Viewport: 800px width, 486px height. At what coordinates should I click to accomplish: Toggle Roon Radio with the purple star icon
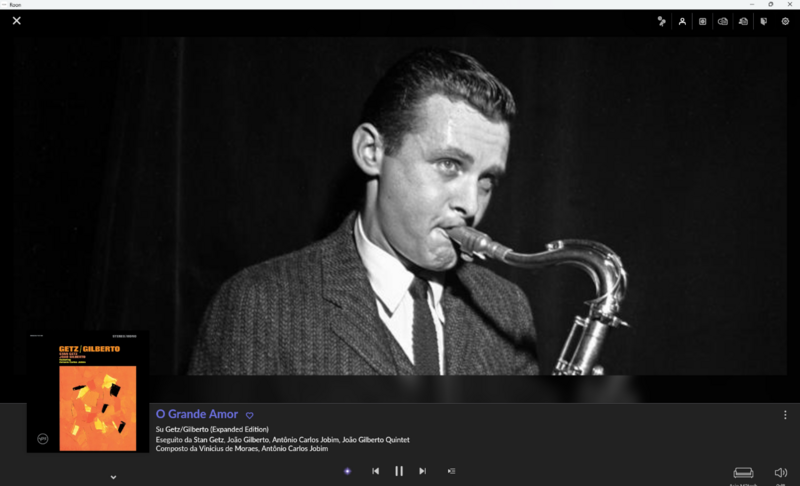point(347,471)
